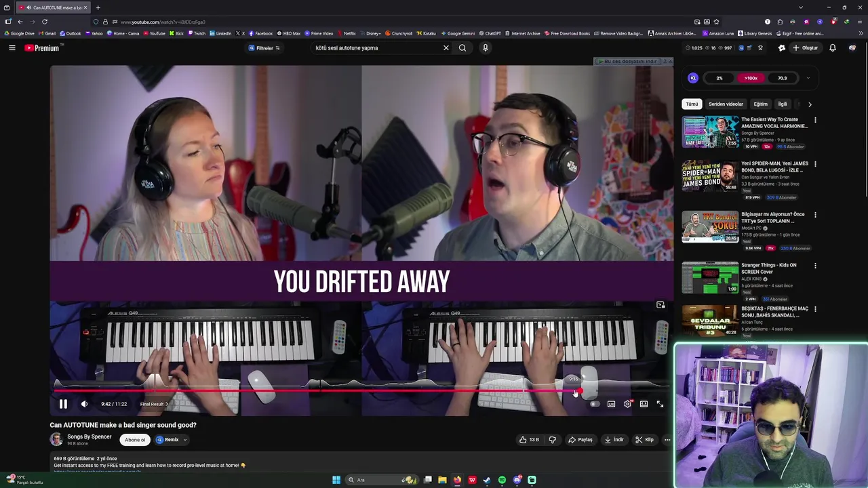This screenshot has height=488, width=868.
Task: Open Spotify from the taskbar
Action: click(502, 480)
